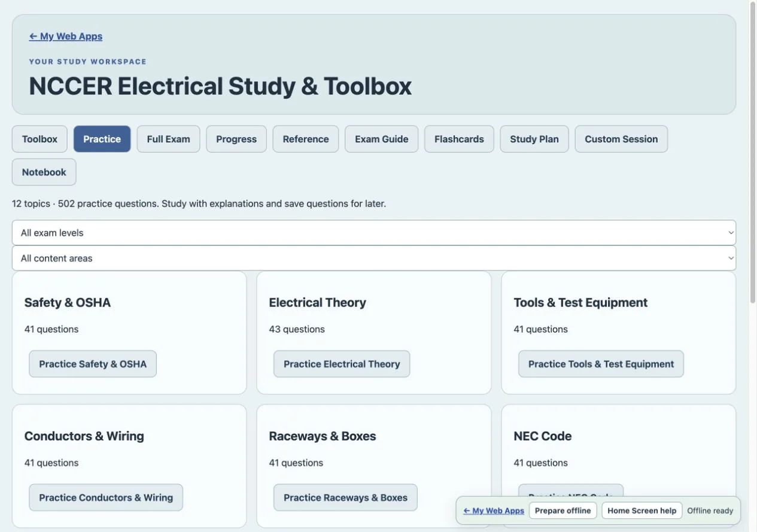Open the Exam Guide tab

click(382, 139)
